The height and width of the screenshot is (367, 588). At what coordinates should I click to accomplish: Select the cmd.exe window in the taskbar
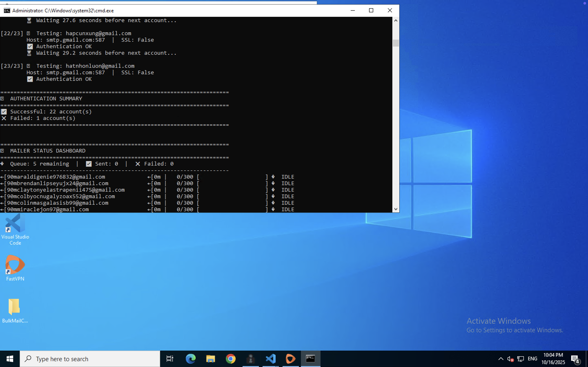click(x=310, y=358)
